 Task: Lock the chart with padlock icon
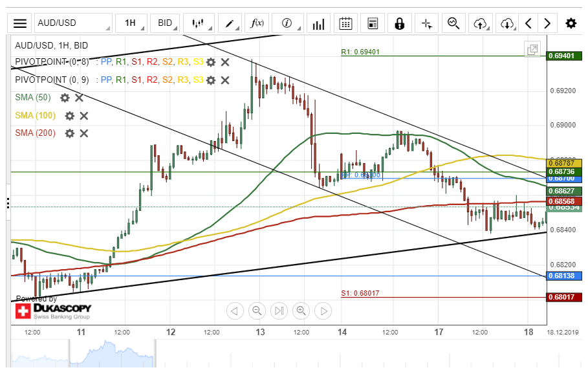pyautogui.click(x=399, y=23)
